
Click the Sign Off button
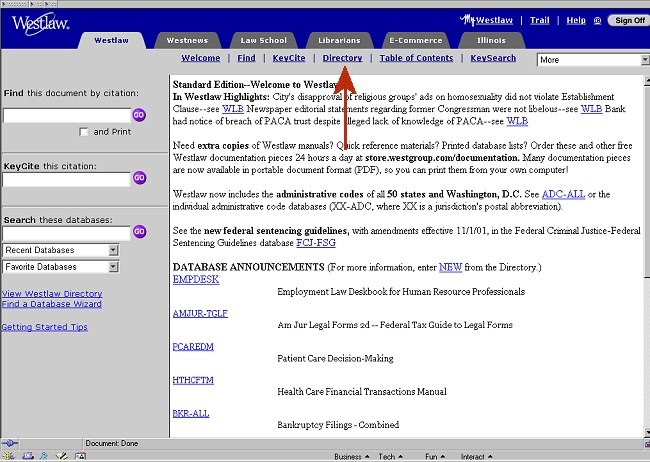[x=628, y=20]
